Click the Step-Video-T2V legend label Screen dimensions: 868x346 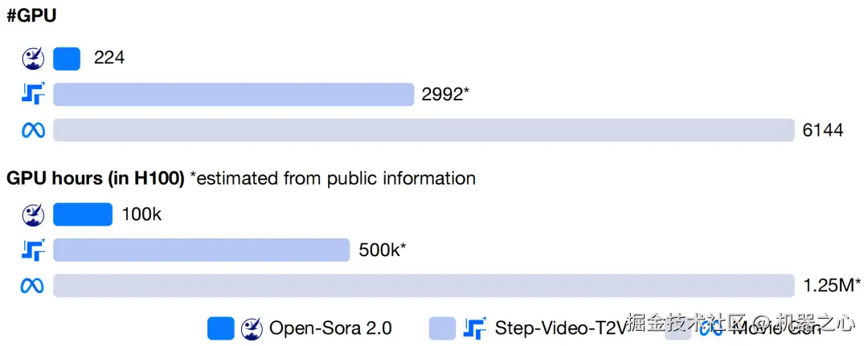click(560, 328)
